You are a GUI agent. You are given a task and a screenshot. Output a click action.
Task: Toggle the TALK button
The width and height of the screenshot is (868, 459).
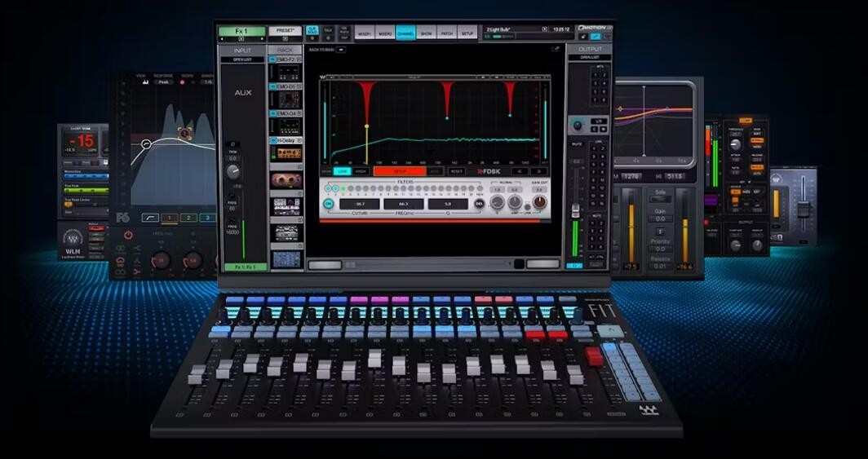click(x=328, y=30)
